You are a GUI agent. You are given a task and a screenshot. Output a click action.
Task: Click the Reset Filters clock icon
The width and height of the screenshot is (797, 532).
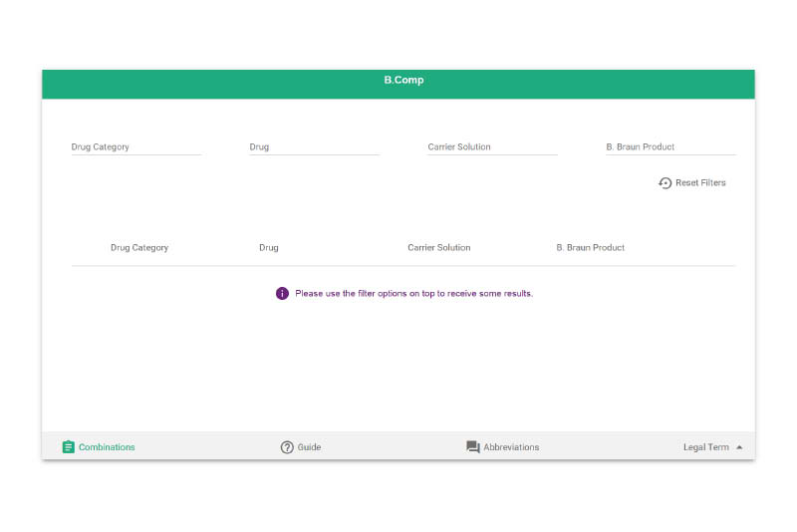(x=664, y=183)
